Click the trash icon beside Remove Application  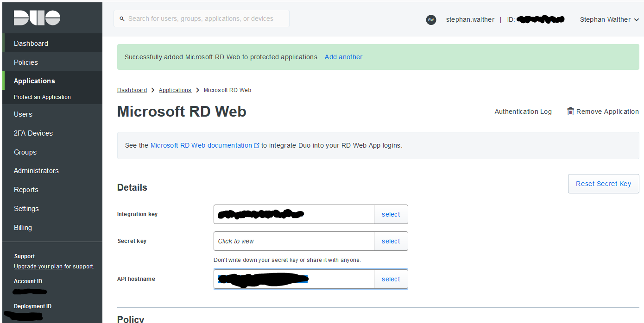tap(571, 111)
